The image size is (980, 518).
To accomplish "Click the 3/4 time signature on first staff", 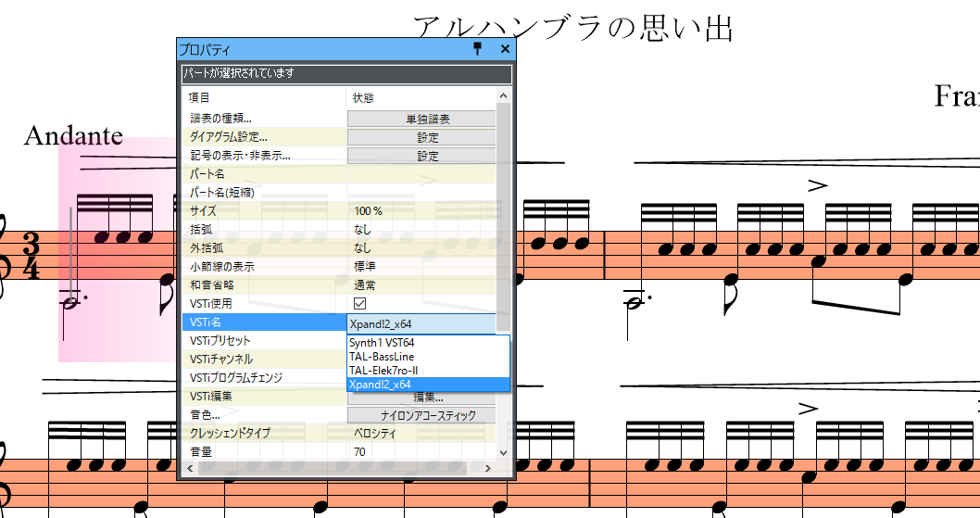I will (31, 255).
